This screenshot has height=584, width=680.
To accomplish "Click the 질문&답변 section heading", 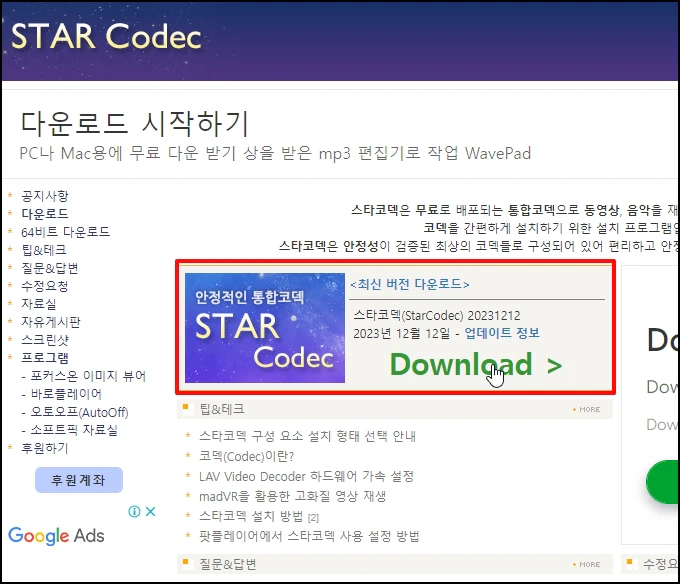I will (x=228, y=564).
